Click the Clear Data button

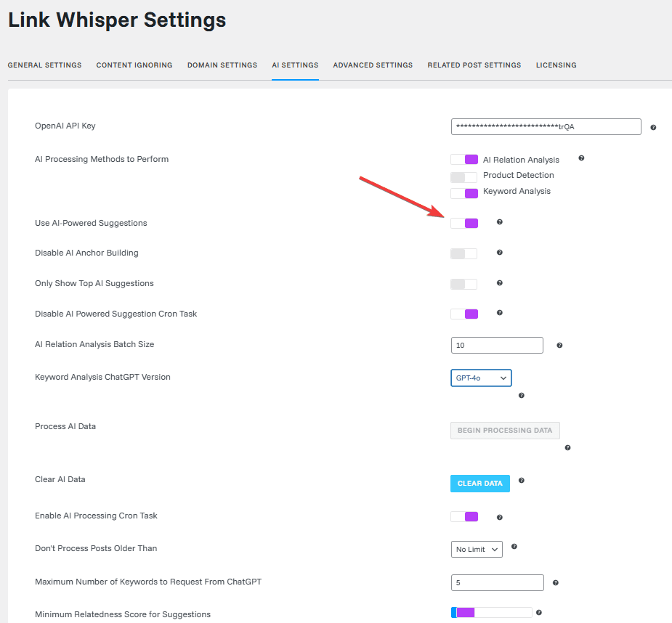(480, 484)
